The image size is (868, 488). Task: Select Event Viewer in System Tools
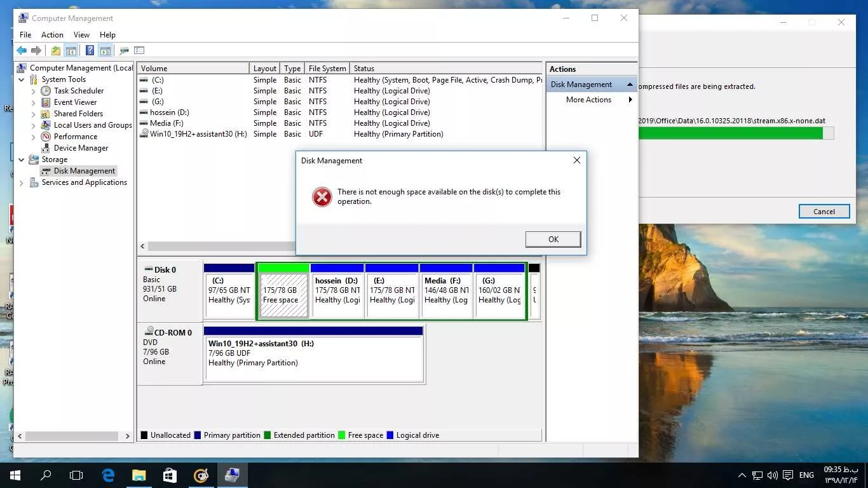pos(75,102)
